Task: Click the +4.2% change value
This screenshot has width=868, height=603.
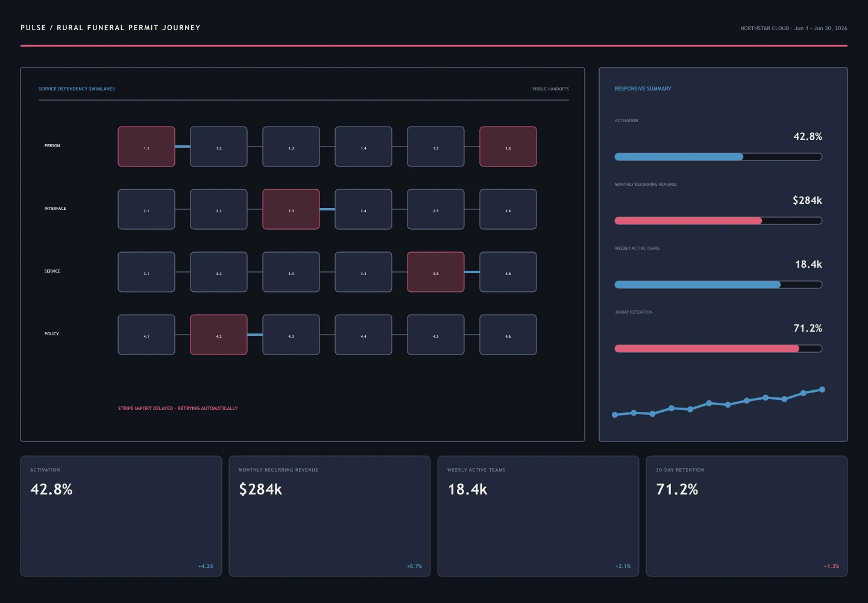Action: [206, 566]
